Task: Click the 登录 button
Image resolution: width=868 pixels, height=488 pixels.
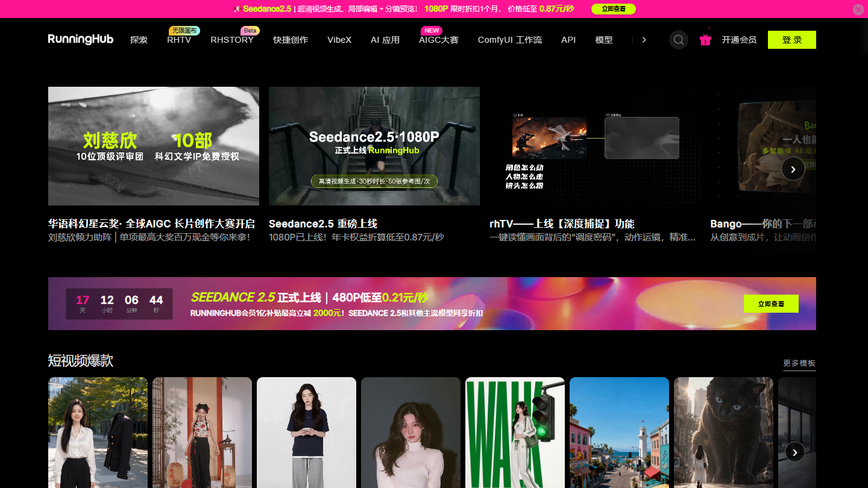Action: pos(792,40)
